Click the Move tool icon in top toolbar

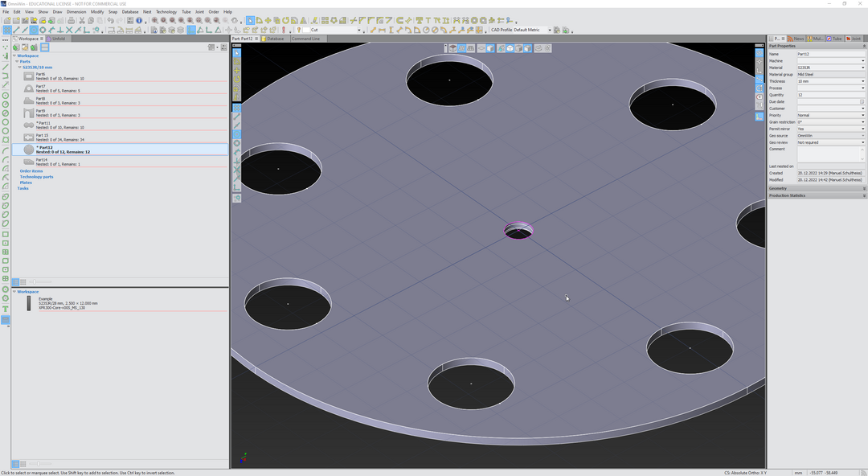(x=268, y=20)
